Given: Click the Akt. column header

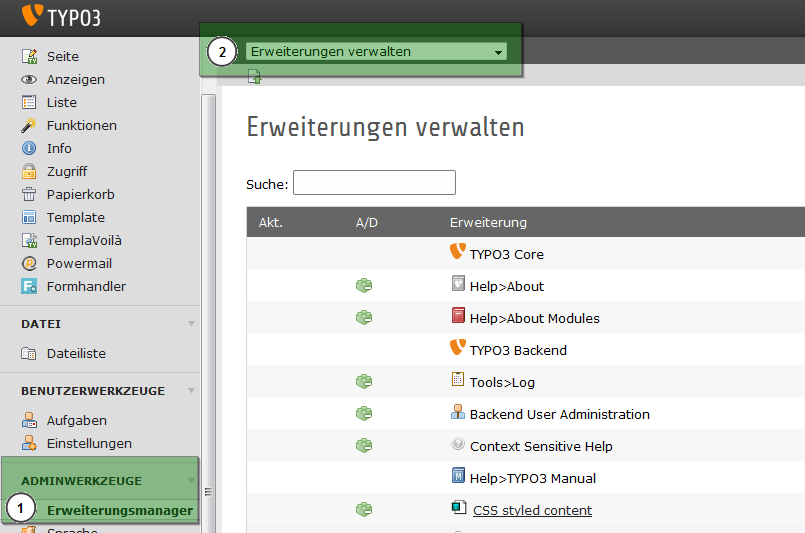Looking at the screenshot, I should click(271, 222).
